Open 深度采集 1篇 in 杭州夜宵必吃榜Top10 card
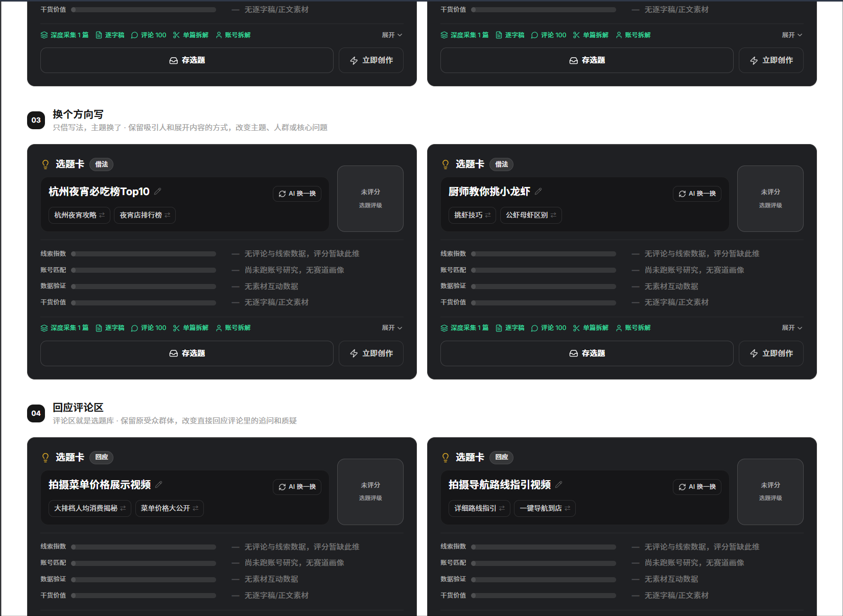Screen dimensions: 843x616 [64, 328]
